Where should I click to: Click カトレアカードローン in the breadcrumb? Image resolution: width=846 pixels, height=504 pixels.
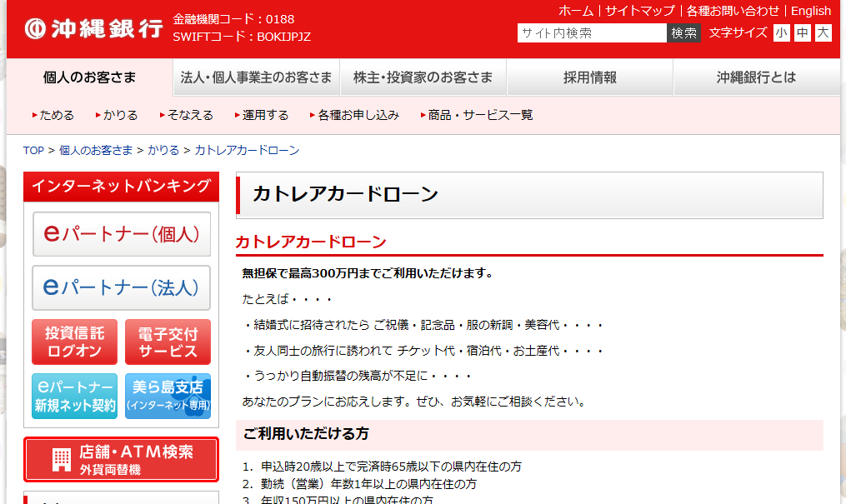[247, 151]
